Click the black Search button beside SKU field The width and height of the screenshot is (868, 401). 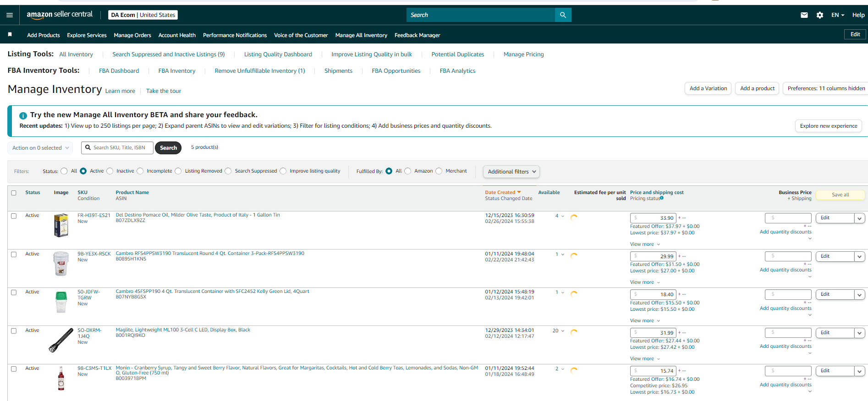pyautogui.click(x=168, y=148)
